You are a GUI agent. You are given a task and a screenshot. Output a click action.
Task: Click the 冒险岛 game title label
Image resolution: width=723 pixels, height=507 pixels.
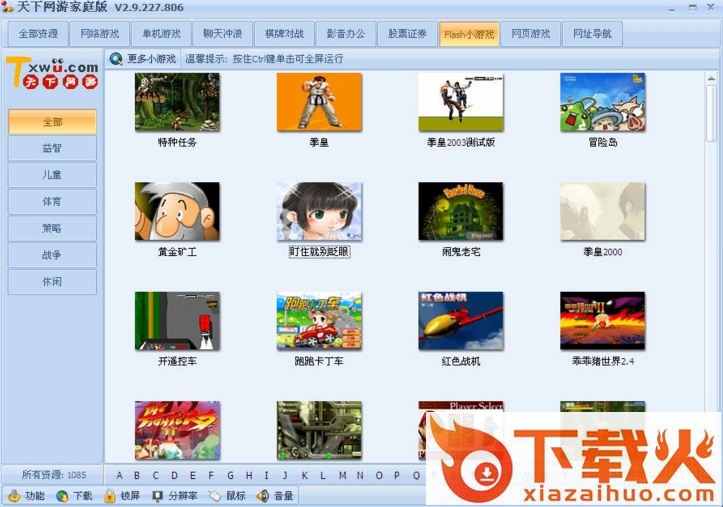click(603, 142)
